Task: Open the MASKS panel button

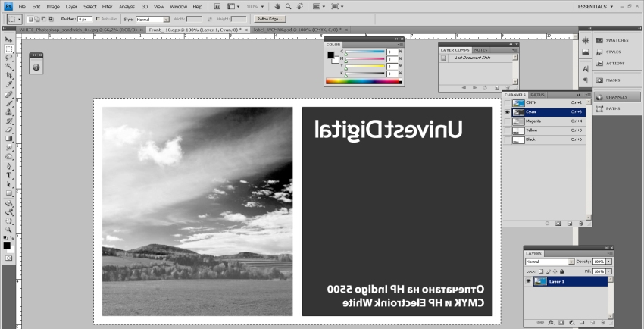Action: point(617,80)
